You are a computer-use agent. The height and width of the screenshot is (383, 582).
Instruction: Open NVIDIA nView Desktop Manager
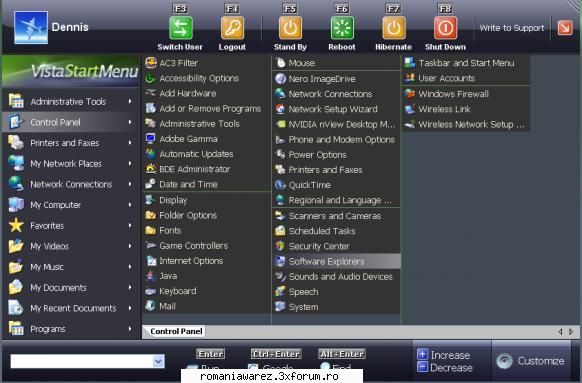click(x=337, y=124)
